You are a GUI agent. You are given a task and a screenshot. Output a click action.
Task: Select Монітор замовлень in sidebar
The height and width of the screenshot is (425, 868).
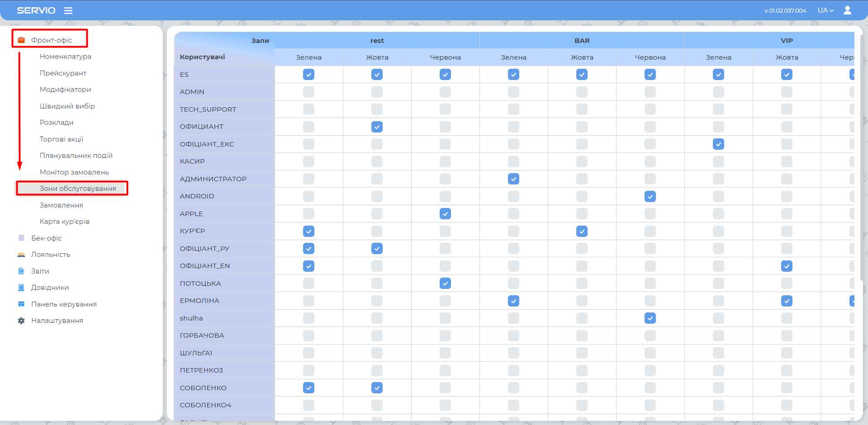pos(74,172)
